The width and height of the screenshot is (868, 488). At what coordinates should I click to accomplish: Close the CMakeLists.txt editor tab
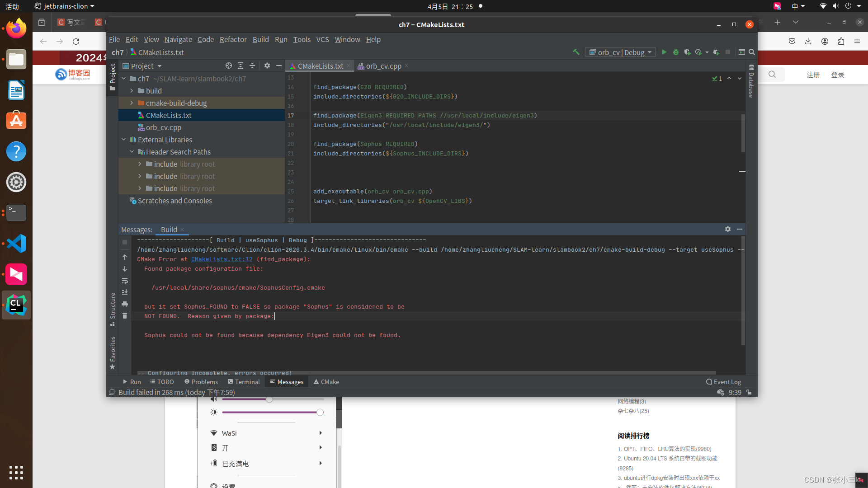click(x=349, y=66)
